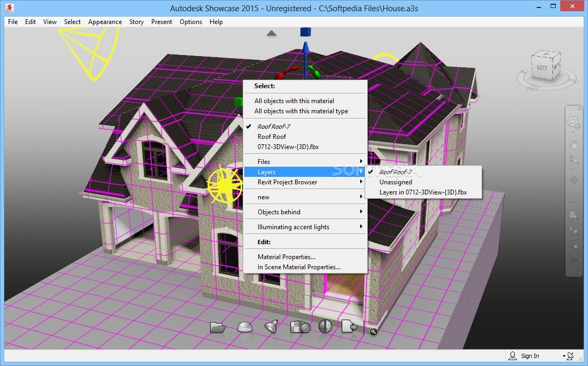Open the Help menu
This screenshot has height=366, width=588.
click(216, 22)
